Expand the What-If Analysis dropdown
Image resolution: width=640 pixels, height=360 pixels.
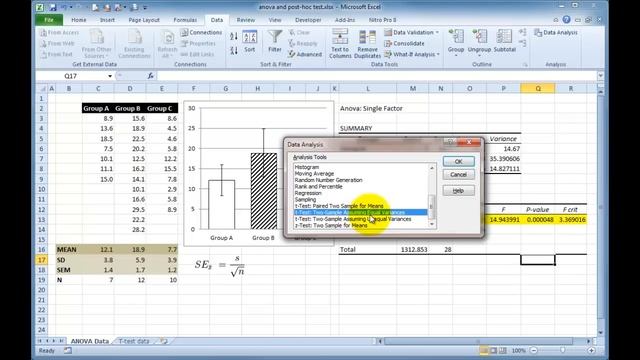[x=438, y=54]
